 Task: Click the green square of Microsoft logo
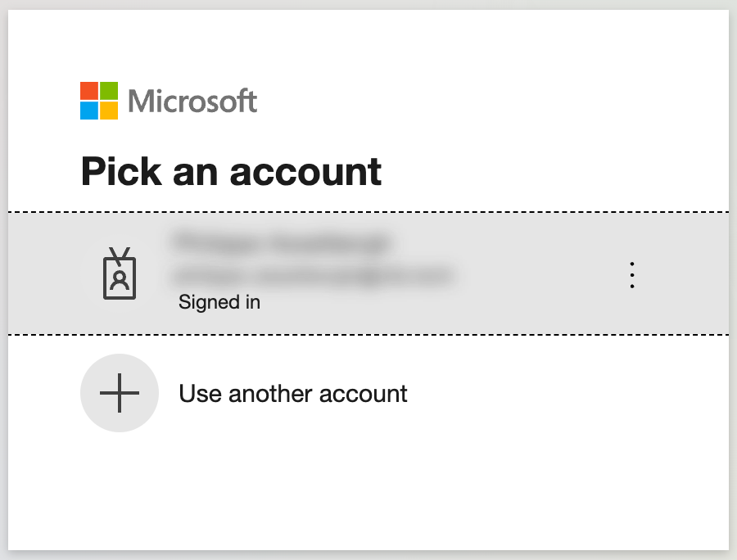click(x=109, y=91)
